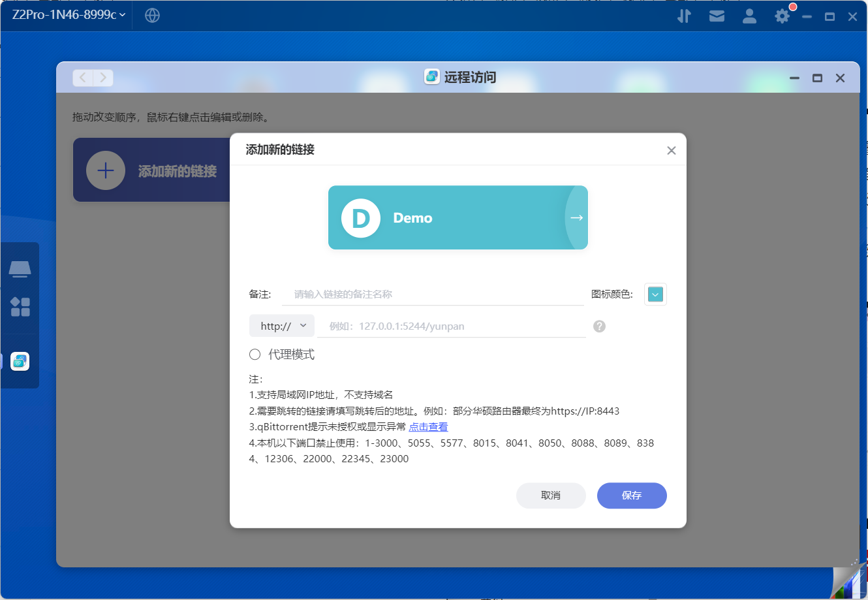Click the 点击查看 link for qBittorrent issues
Image resolution: width=868 pixels, height=600 pixels.
[x=428, y=426]
